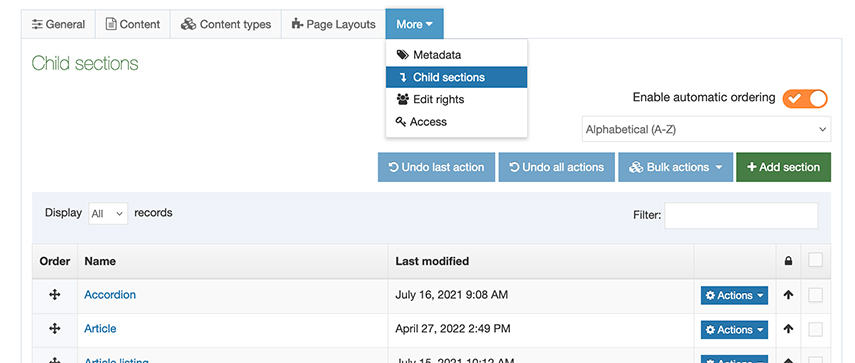
Task: Click the Add section button
Action: (784, 167)
